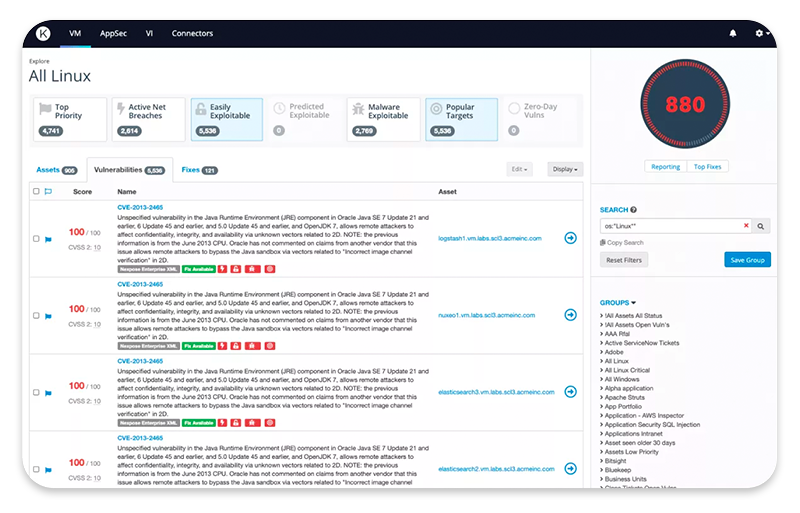Click arrow icon for elasticsearch3 row
Screen dimensions: 800x513
[x=570, y=392]
